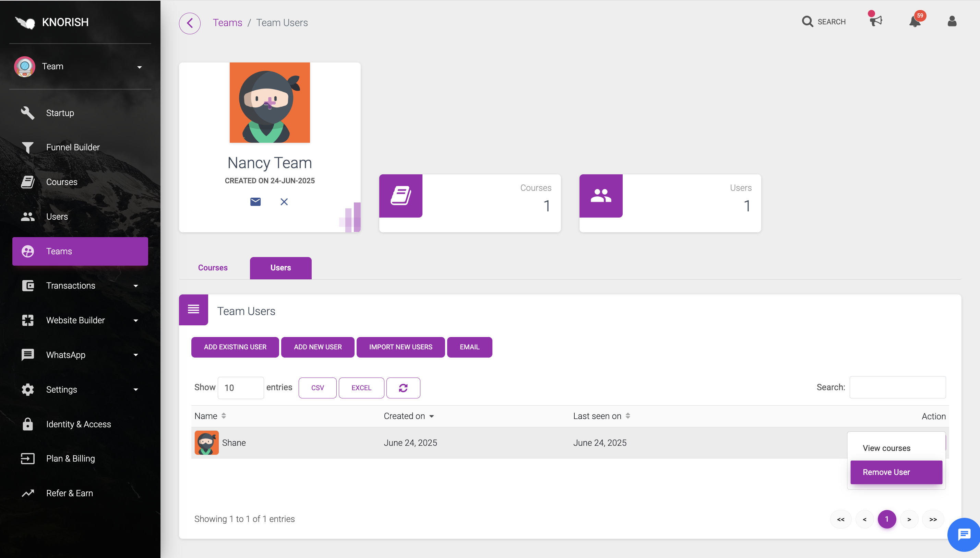Export table as CSV
Viewport: 980px width, 558px height.
[x=318, y=388]
